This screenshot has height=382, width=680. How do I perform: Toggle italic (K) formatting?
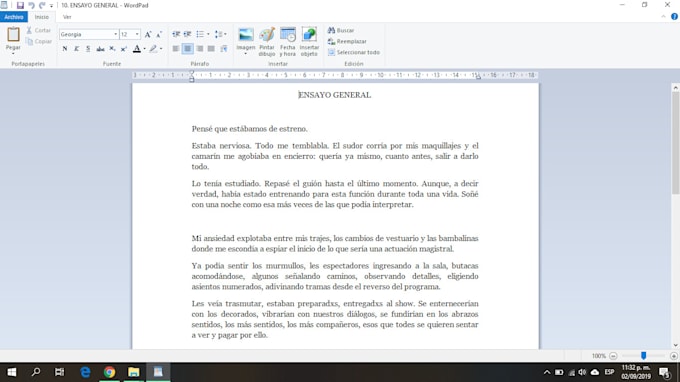pyautogui.click(x=76, y=49)
